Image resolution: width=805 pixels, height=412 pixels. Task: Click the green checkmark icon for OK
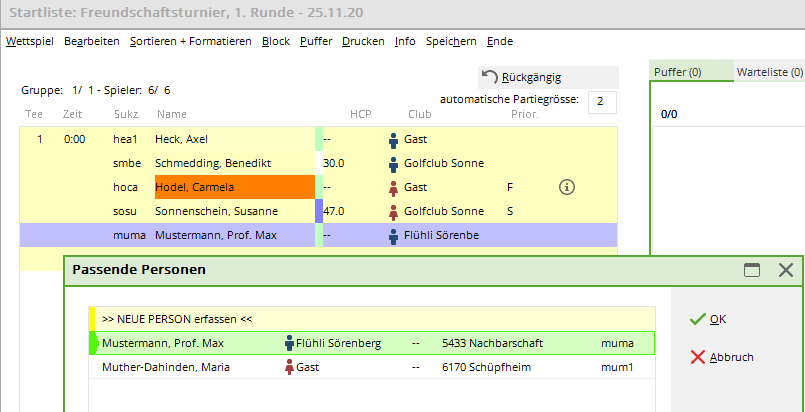(x=697, y=319)
